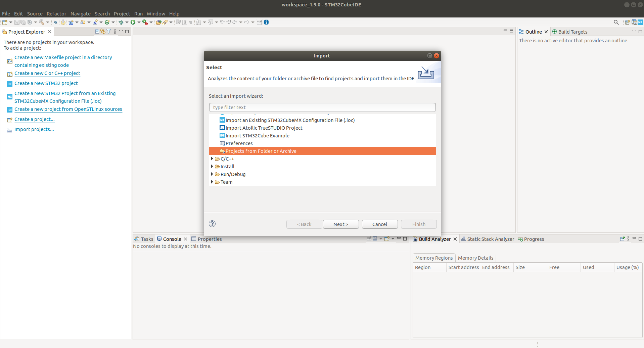Click the Usage (%) column header
Viewport: 644px width, 348px height.
tap(628, 267)
